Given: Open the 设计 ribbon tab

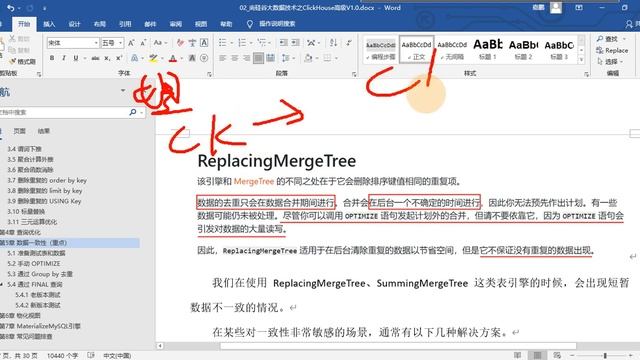Looking at the screenshot, I should [75, 24].
